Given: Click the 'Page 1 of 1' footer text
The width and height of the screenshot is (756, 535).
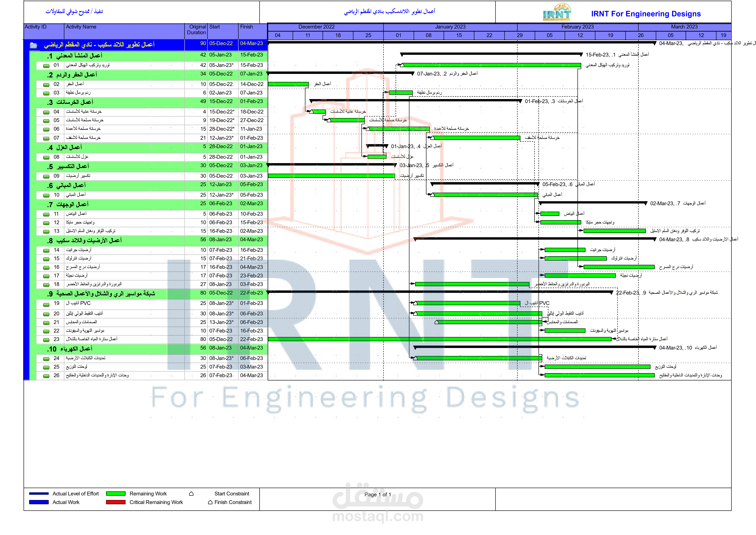Looking at the screenshot, I should [x=378, y=495].
